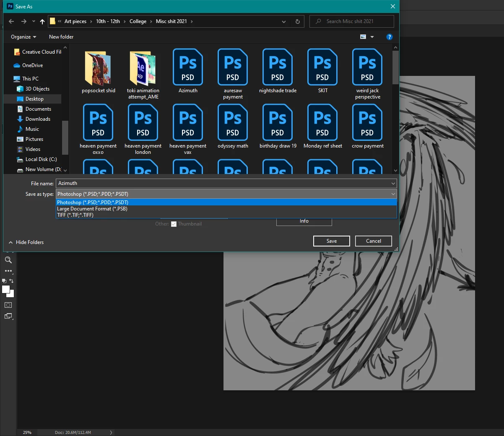Select the SKIT PSD file
Image resolution: width=504 pixels, height=436 pixels.
pyautogui.click(x=322, y=71)
